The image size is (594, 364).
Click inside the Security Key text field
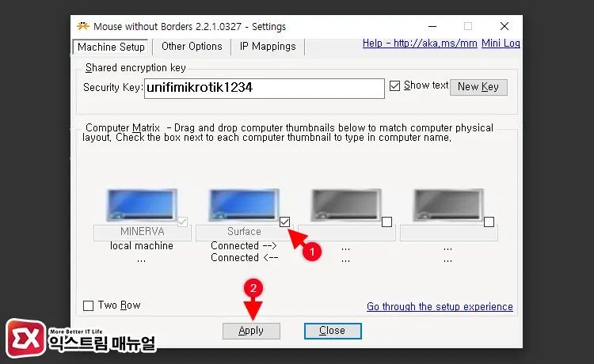(264, 88)
